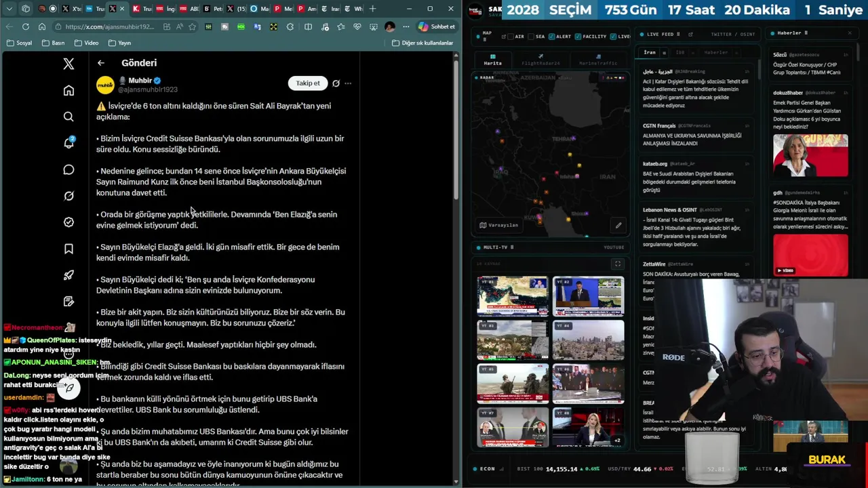Open the Varsayılan map style selector

pyautogui.click(x=498, y=225)
